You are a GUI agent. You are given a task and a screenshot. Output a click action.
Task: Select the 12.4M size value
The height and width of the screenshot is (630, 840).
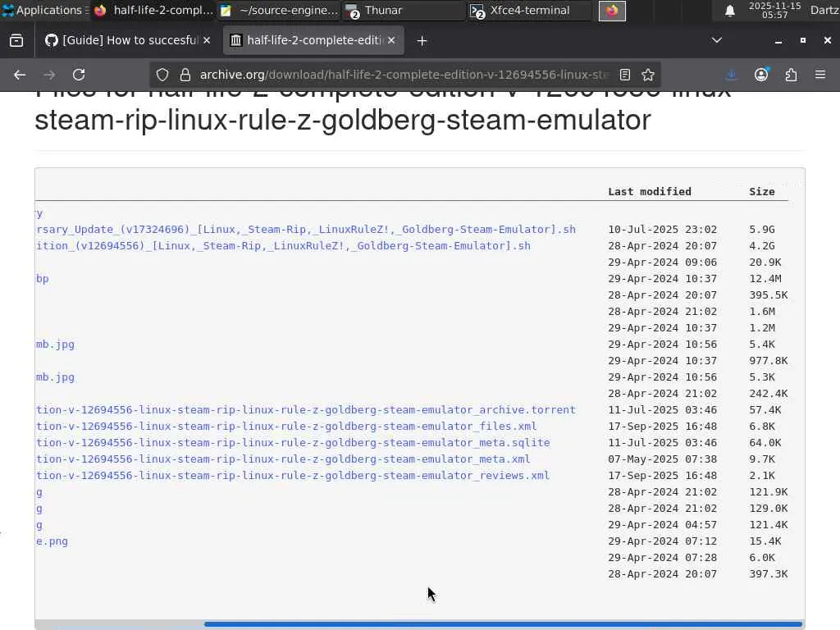pos(765,279)
